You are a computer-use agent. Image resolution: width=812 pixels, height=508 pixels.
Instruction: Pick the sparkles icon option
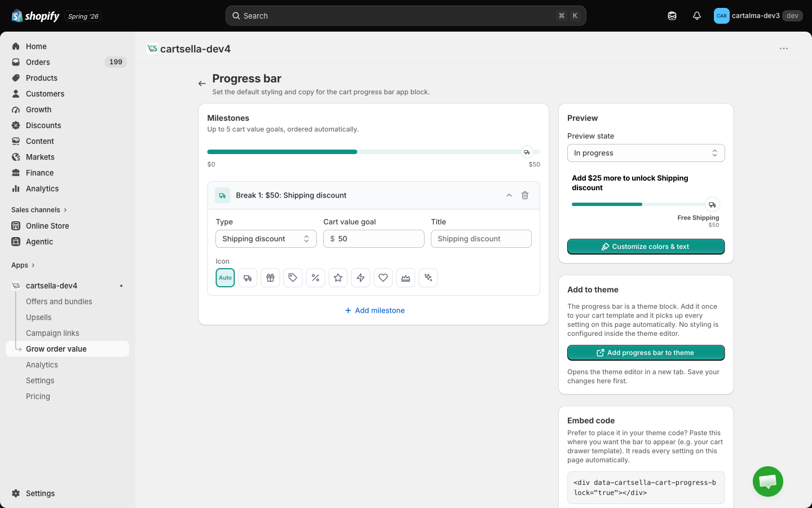(428, 278)
